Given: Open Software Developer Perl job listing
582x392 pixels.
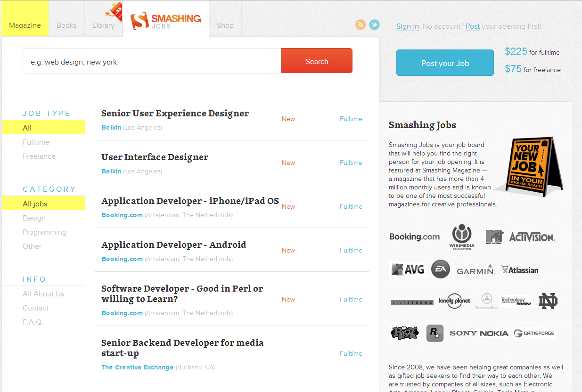Looking at the screenshot, I should 182,294.
